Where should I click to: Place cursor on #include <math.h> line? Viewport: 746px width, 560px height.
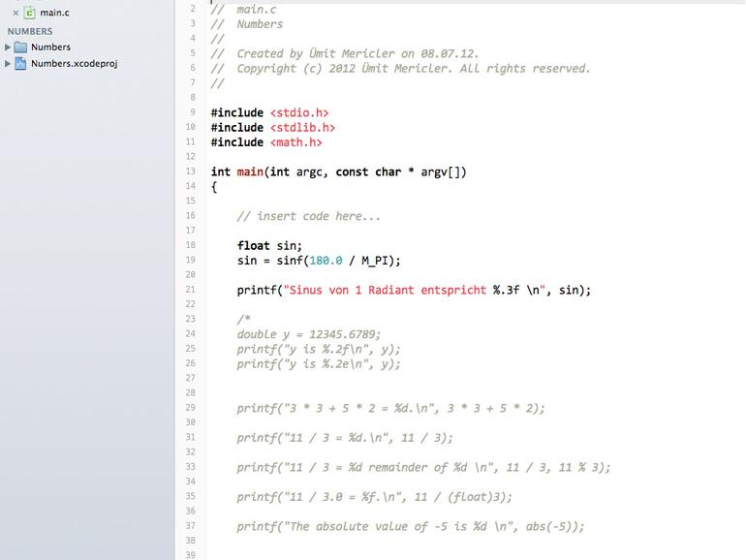[266, 142]
